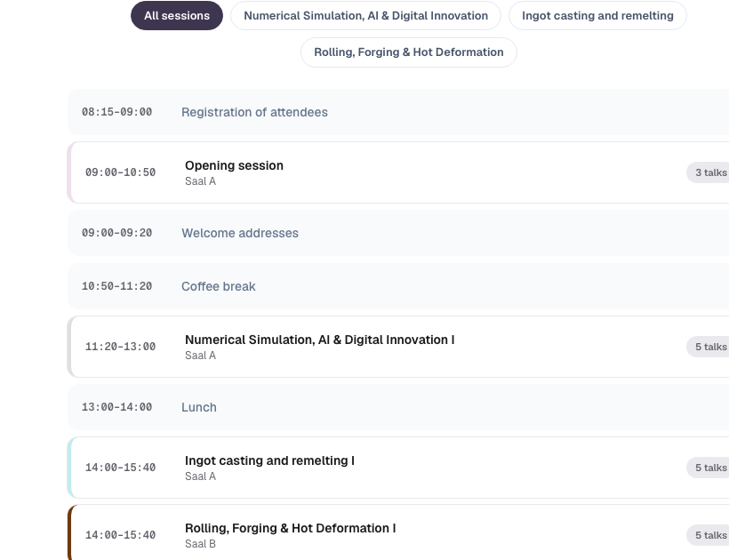Viewport: 729px width, 560px height.
Task: Click the 09:00-09:20 time label
Action: (x=116, y=233)
